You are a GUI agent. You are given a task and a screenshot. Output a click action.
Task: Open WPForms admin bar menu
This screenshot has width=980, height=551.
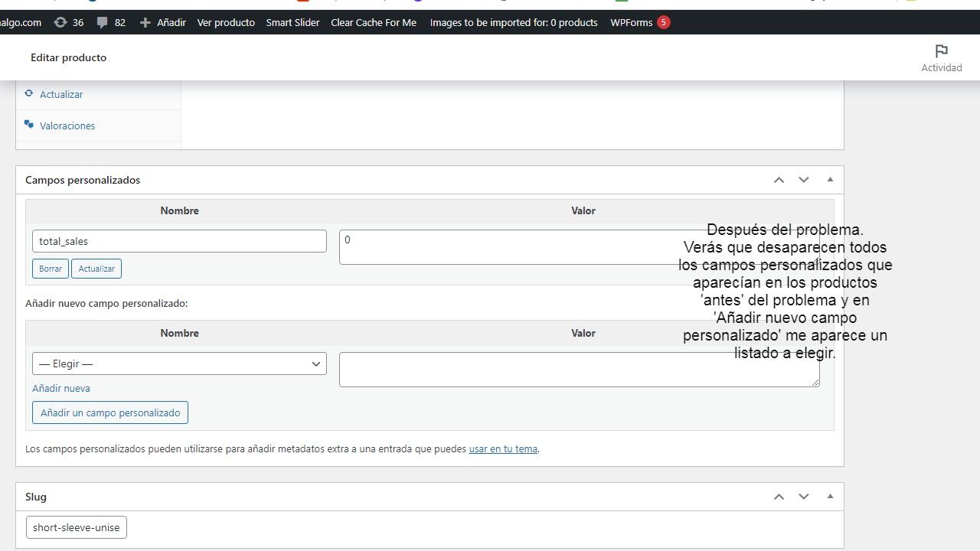pos(632,22)
